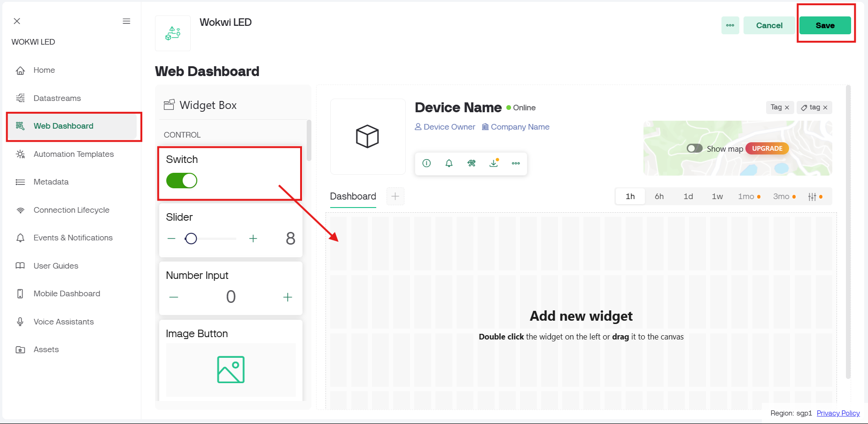
Task: Toggle the Switch widget control
Action: tap(181, 180)
